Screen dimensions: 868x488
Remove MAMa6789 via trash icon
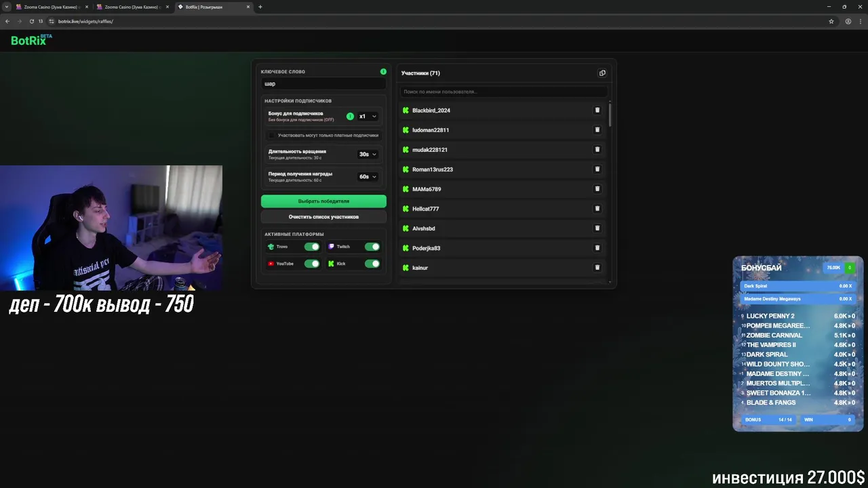coord(597,188)
